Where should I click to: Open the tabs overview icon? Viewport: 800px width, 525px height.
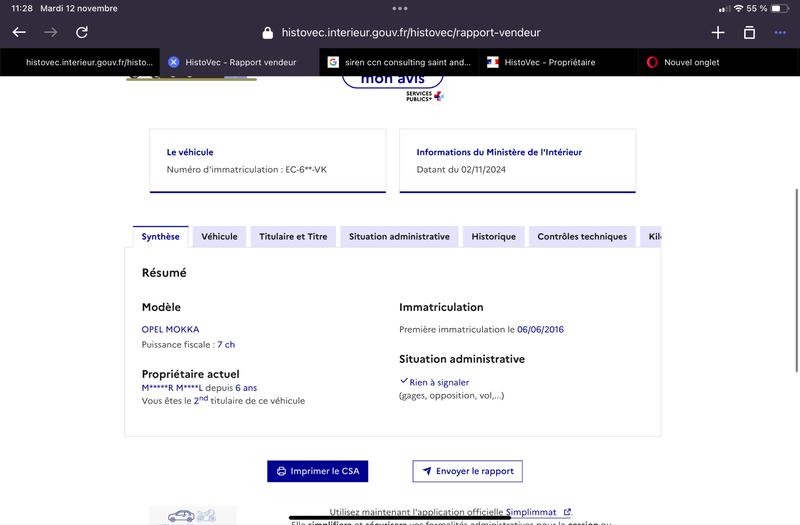click(749, 33)
